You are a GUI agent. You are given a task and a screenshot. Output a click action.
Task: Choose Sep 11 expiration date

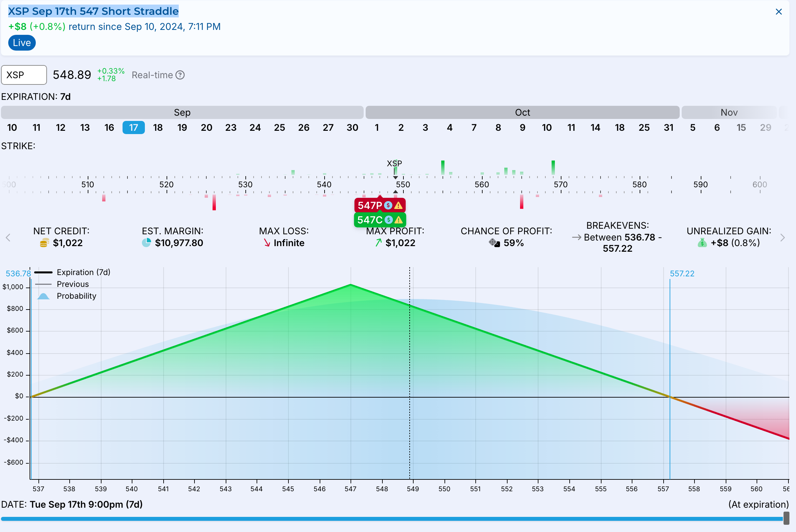pos(36,127)
